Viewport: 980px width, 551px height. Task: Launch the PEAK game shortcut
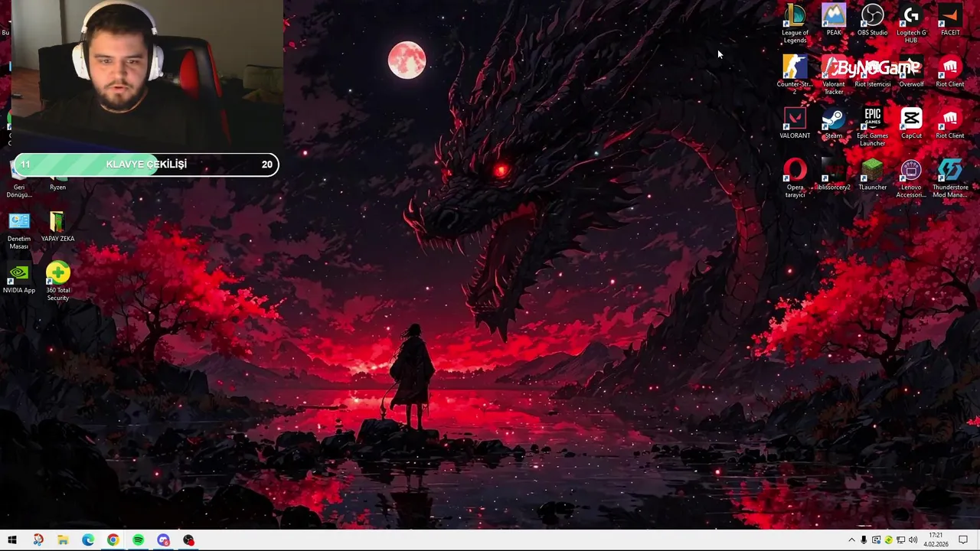(x=834, y=21)
